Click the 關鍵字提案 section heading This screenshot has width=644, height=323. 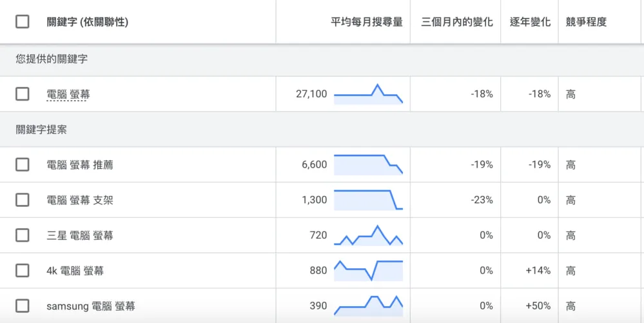coord(41,130)
